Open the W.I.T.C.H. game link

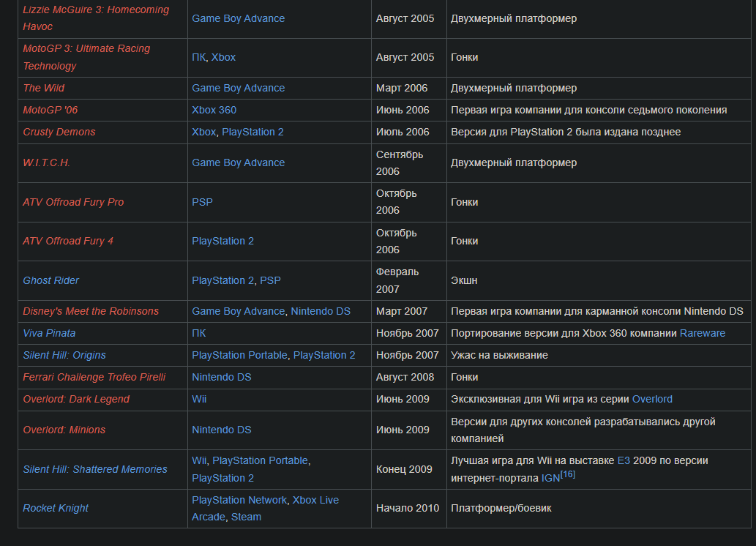(46, 162)
